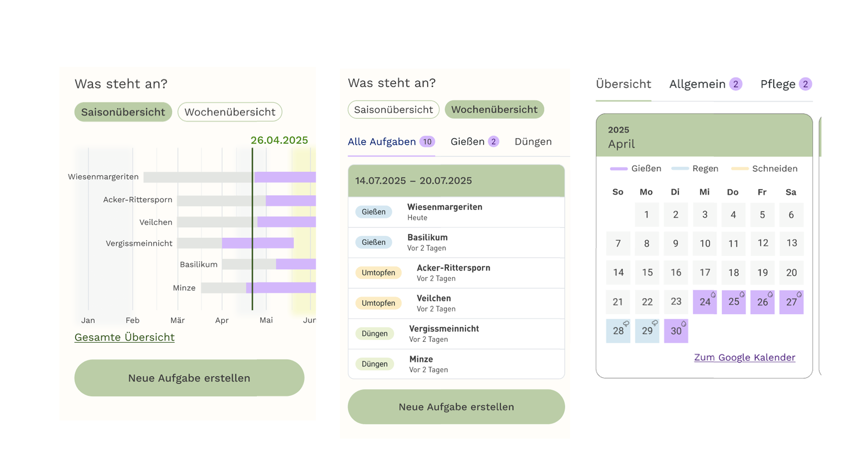Click the water drop icon on April 30
The height and width of the screenshot is (475, 868).
(x=684, y=324)
